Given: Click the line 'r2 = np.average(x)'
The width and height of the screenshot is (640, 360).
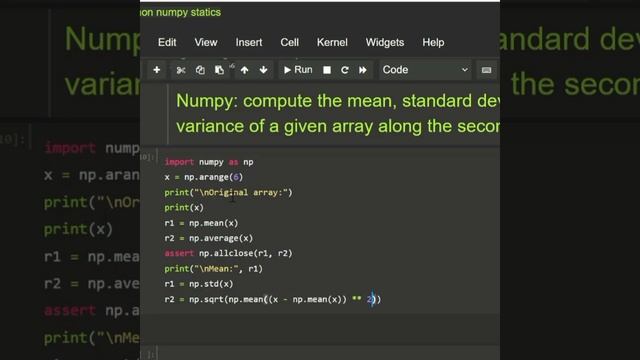Looking at the screenshot, I should point(209,238).
